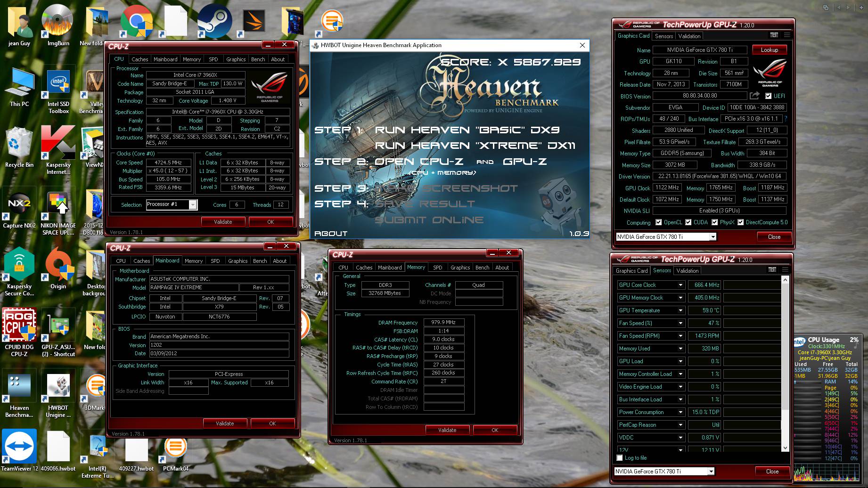Click Validate in the CPU tab window
This screenshot has height=488, width=868.
point(223,222)
